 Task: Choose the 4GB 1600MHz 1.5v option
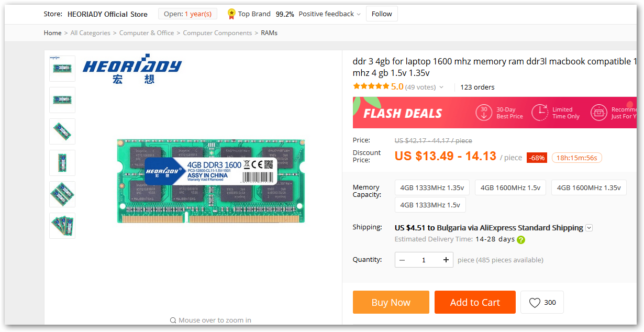[510, 187]
